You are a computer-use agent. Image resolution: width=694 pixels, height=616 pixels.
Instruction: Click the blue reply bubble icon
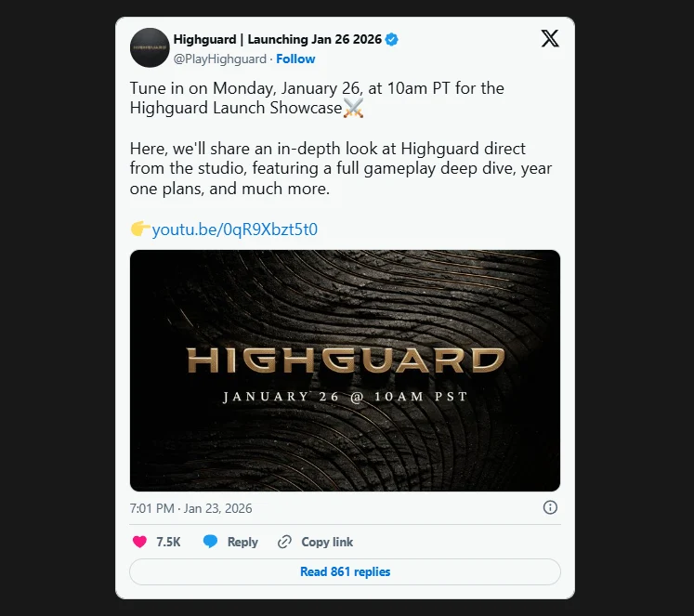coord(210,542)
